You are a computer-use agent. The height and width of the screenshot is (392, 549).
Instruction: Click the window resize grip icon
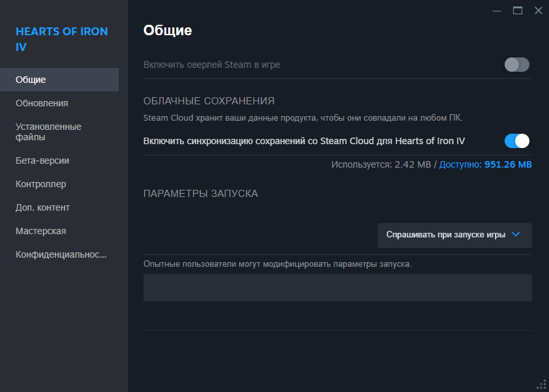coord(541,384)
